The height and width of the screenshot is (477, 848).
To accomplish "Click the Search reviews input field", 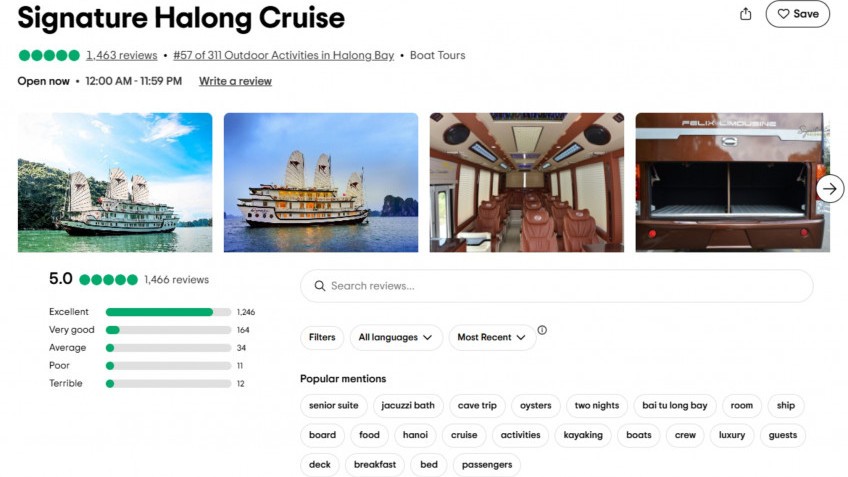I will click(x=556, y=286).
